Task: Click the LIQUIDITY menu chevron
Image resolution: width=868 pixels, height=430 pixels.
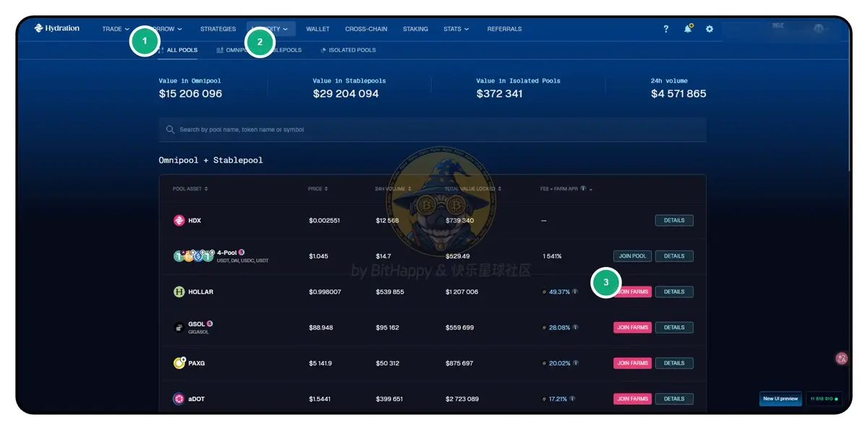Action: pyautogui.click(x=285, y=29)
